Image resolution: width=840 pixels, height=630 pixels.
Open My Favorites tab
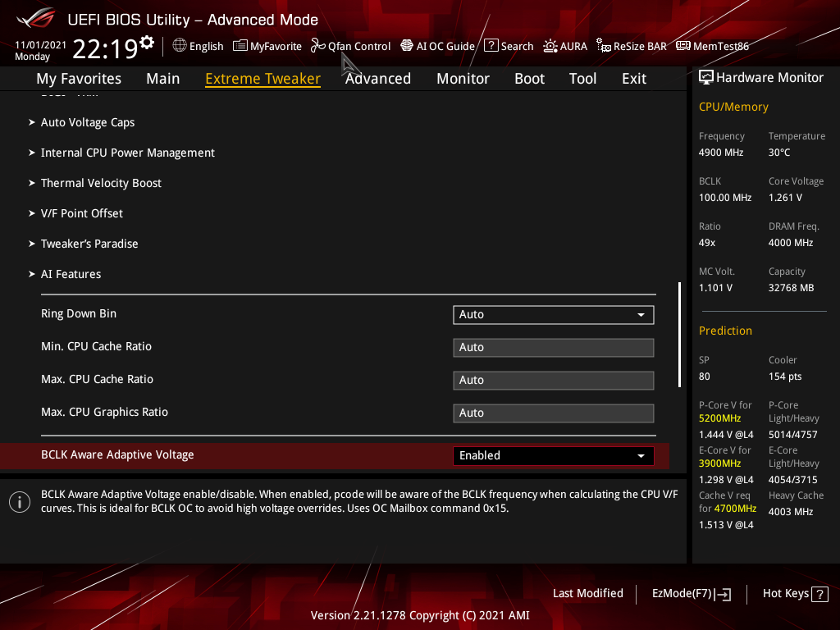pyautogui.click(x=79, y=79)
